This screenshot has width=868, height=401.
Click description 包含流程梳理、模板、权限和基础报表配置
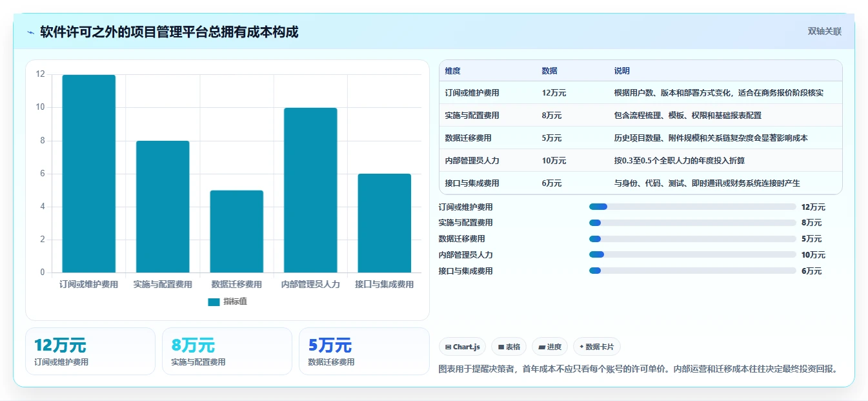pyautogui.click(x=688, y=116)
